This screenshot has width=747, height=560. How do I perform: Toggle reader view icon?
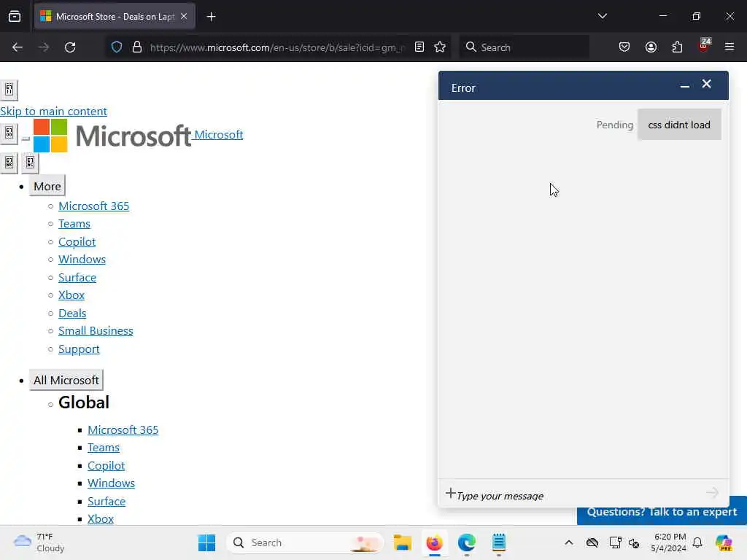419,47
